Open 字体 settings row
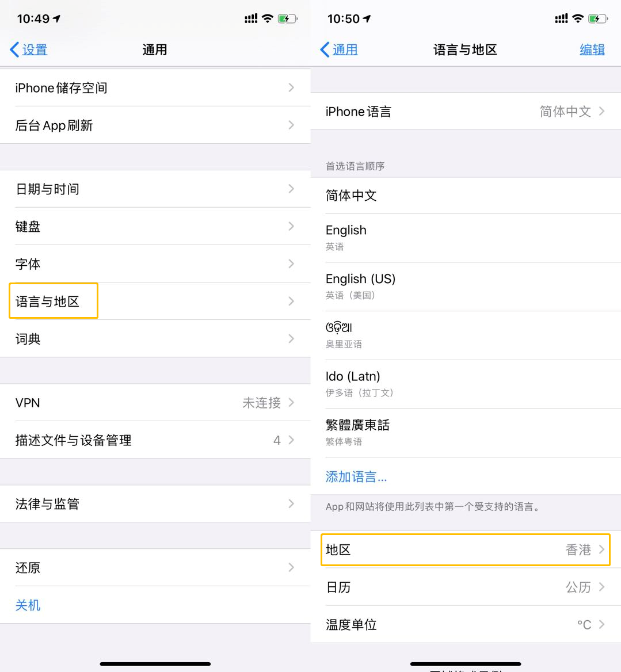This screenshot has width=621, height=672. [155, 264]
